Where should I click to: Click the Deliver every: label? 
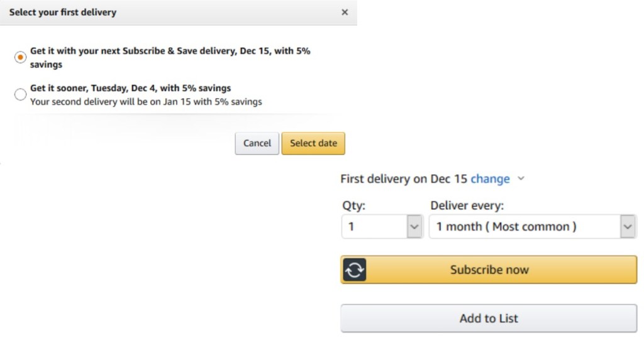click(x=467, y=205)
